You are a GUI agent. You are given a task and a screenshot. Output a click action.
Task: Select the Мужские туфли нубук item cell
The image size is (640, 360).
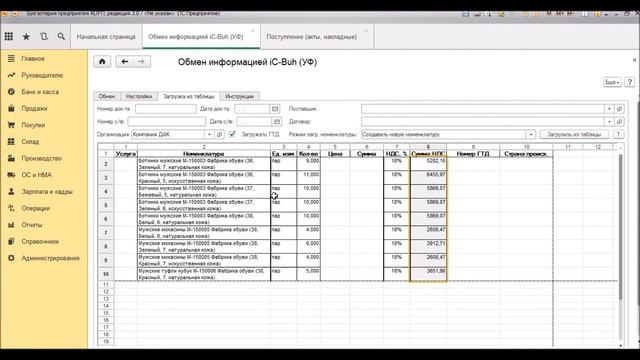tap(204, 274)
